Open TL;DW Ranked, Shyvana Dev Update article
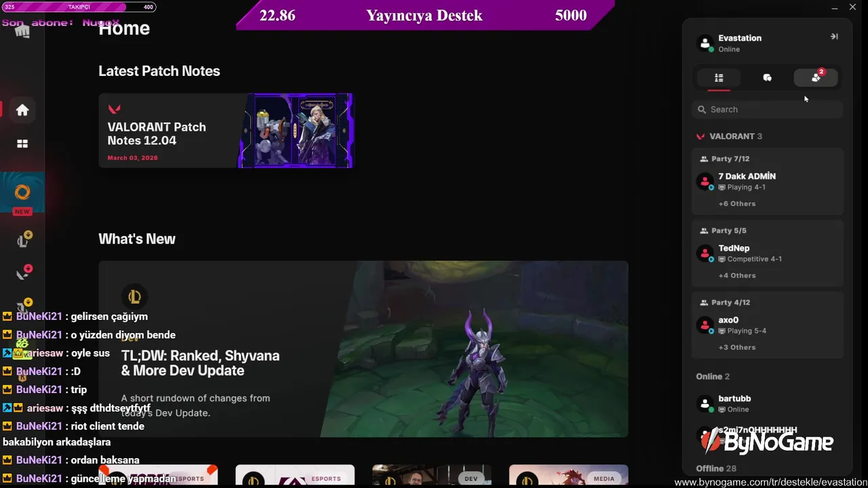This screenshot has width=868, height=488. click(363, 349)
